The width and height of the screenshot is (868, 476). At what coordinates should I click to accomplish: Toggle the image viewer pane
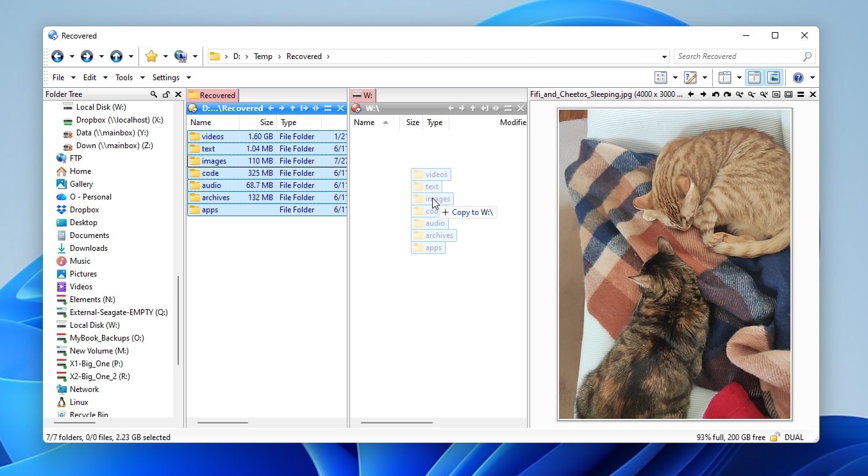(774, 78)
